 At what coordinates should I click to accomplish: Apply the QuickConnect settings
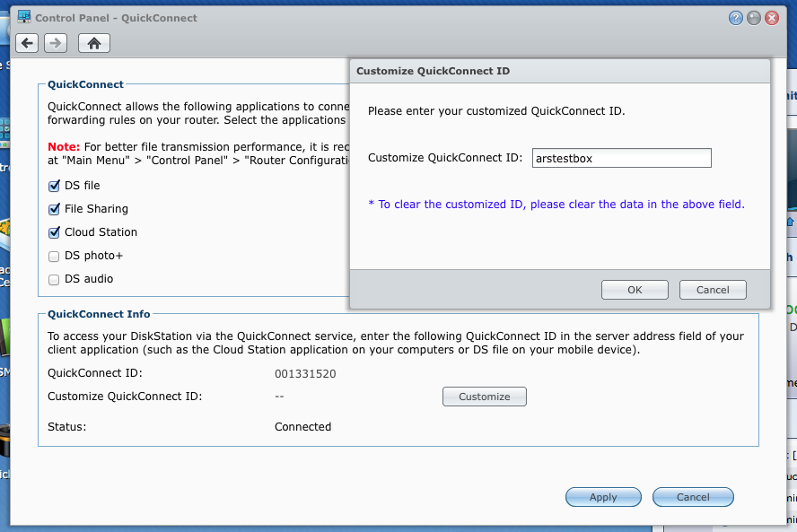point(603,497)
